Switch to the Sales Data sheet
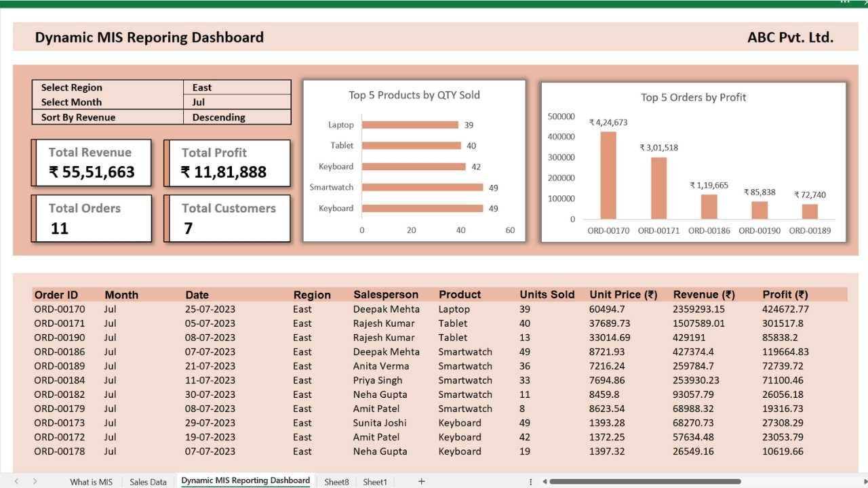This screenshot has width=868, height=488. coord(148,482)
